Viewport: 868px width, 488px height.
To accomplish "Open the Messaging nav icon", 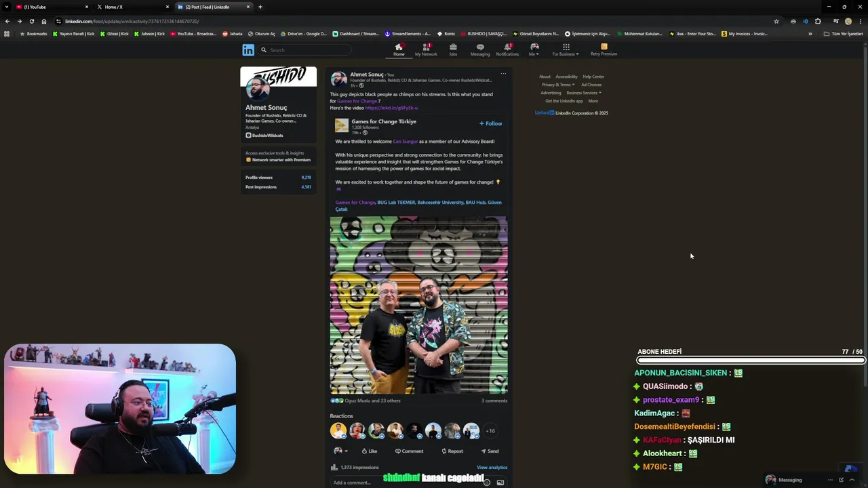I will coord(480,49).
